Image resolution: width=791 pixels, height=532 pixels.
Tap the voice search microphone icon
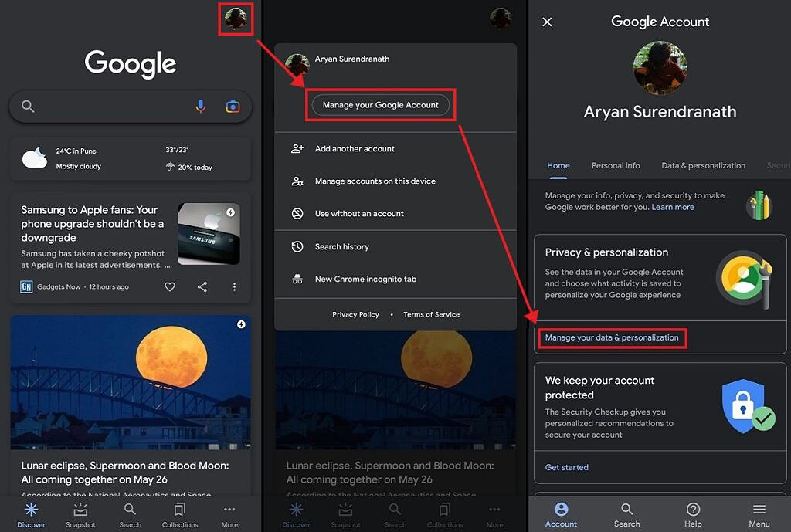click(200, 106)
